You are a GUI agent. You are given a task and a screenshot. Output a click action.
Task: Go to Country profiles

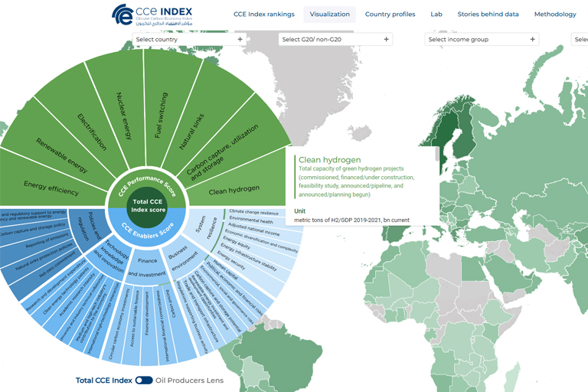click(390, 14)
